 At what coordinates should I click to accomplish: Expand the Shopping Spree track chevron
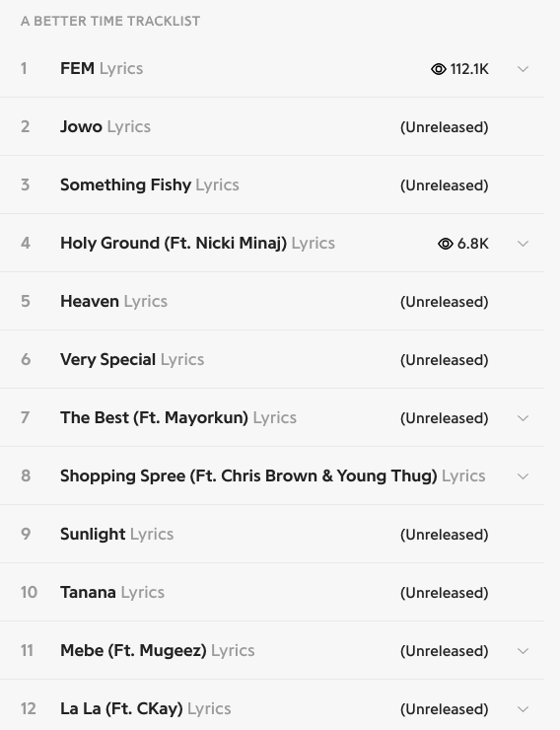[523, 476]
